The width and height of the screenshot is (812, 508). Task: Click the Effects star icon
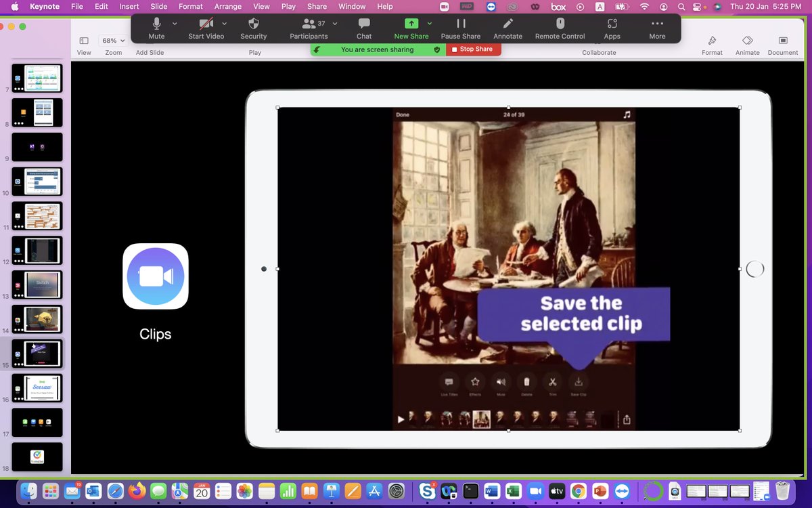pos(475,382)
